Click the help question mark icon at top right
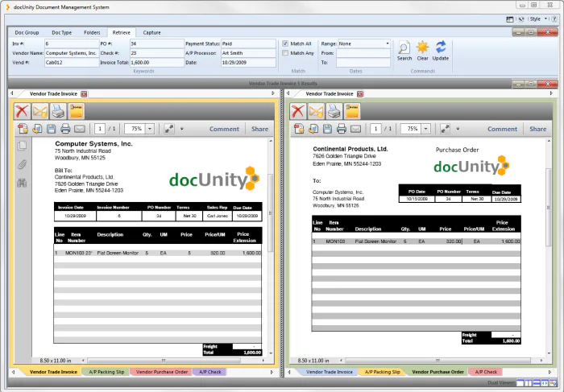The image size is (564, 392). (554, 19)
